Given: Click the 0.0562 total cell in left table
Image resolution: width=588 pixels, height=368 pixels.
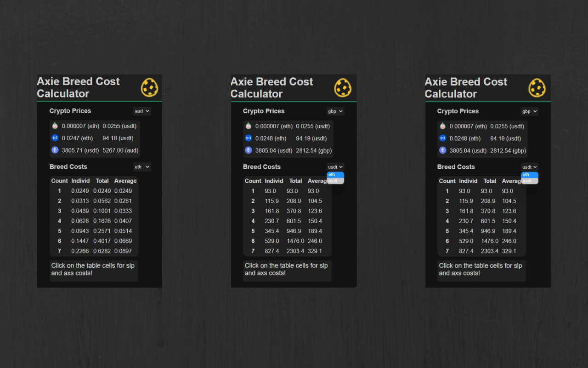Looking at the screenshot, I should pyautogui.click(x=102, y=201).
